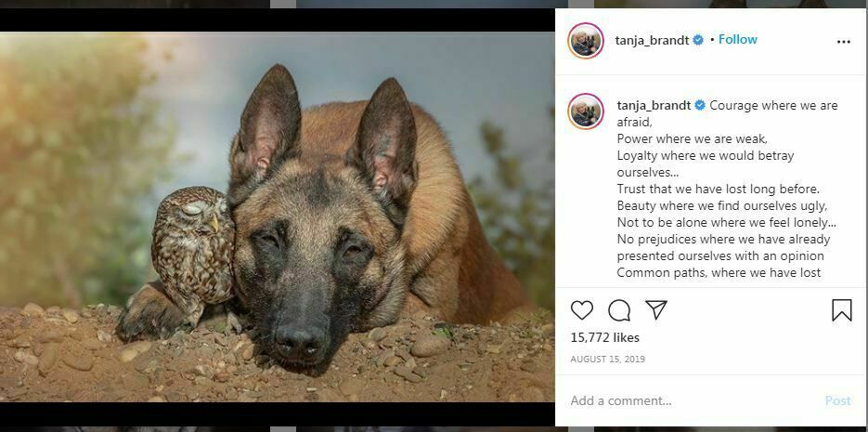
Task: Like the post with the heart icon
Action: pyautogui.click(x=582, y=310)
